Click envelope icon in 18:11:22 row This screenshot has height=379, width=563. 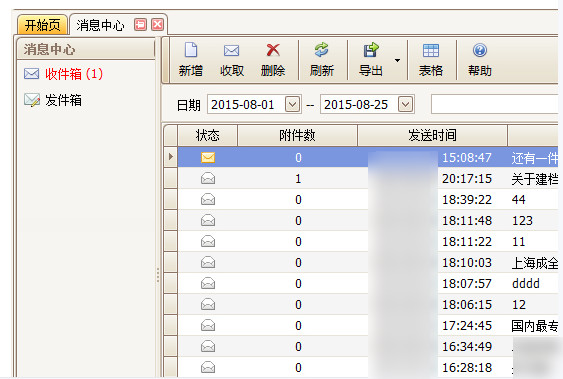pos(208,241)
